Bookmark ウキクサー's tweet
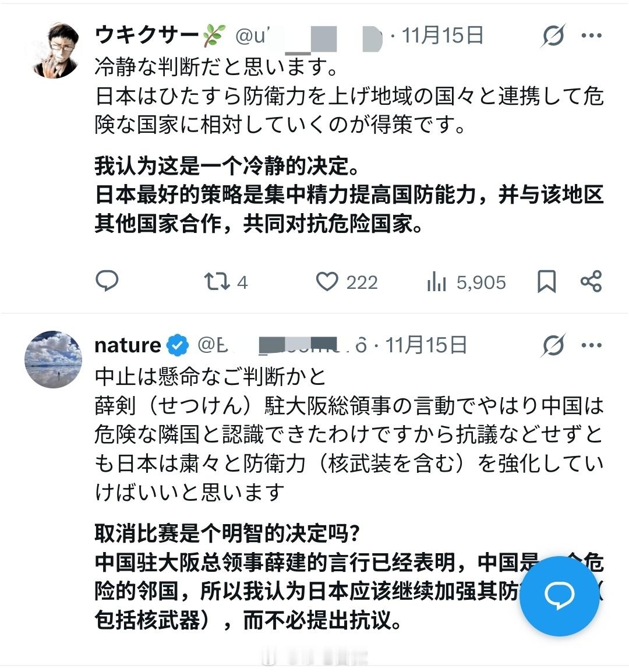The height and width of the screenshot is (672, 629). 547,282
